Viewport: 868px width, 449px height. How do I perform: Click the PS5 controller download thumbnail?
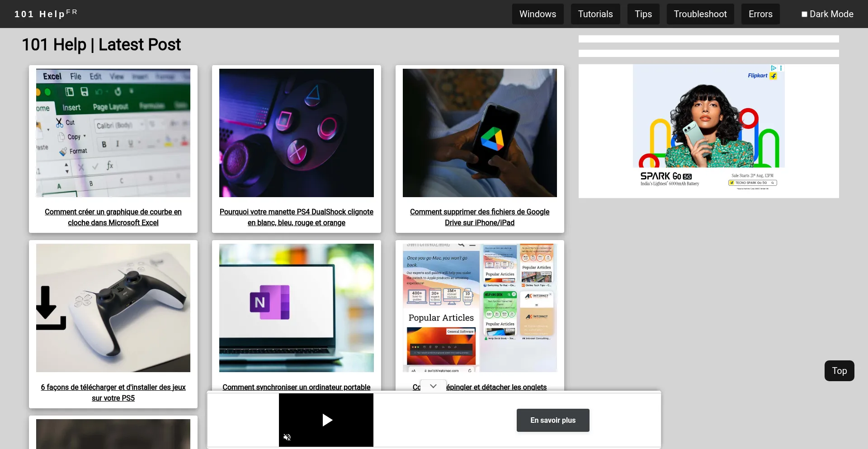tap(113, 308)
